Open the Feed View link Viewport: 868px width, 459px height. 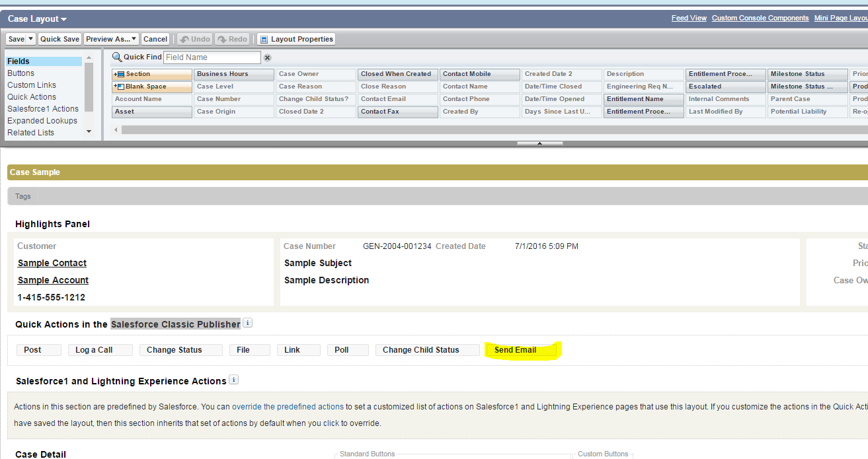pyautogui.click(x=689, y=18)
